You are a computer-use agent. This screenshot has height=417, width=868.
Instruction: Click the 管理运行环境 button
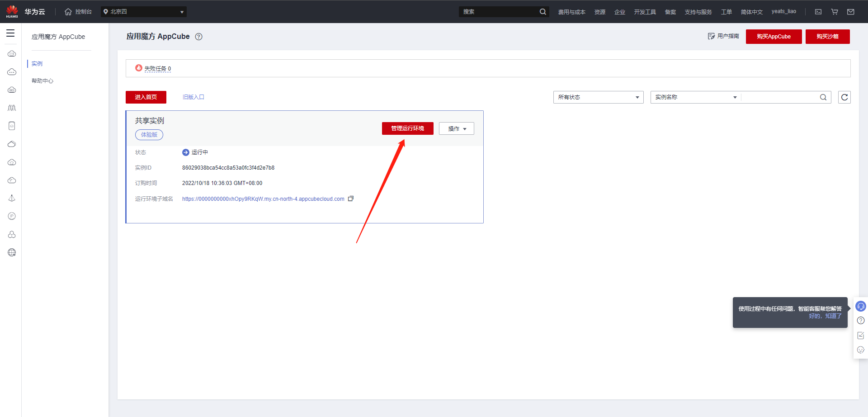pyautogui.click(x=408, y=128)
